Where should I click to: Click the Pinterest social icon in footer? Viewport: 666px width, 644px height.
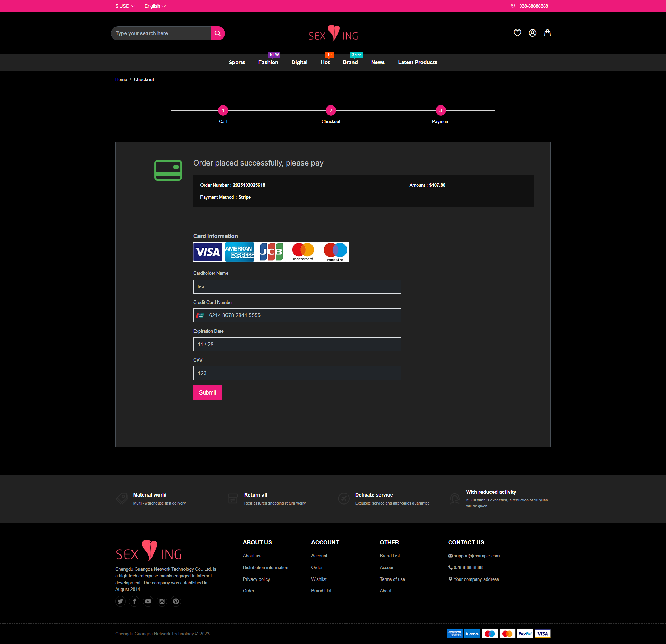click(x=176, y=601)
